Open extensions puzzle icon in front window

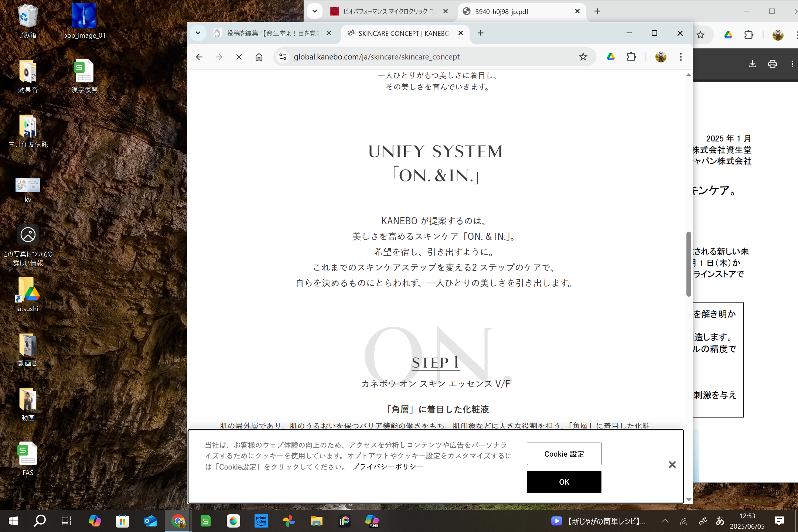pos(631,57)
